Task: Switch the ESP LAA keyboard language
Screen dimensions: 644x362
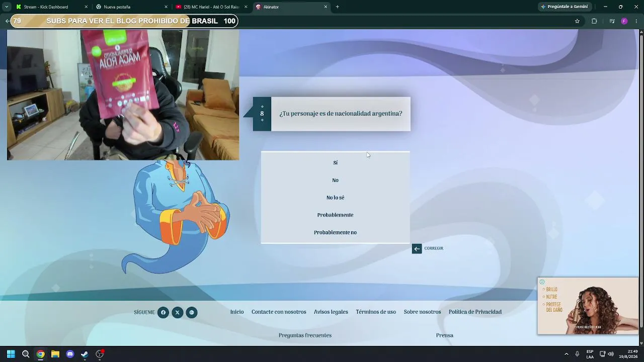Action: point(590,354)
